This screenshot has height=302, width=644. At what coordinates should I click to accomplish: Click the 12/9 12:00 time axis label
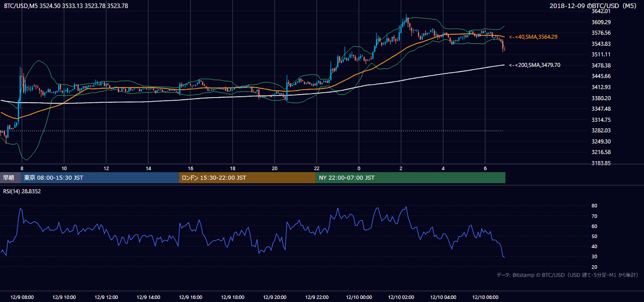(106, 297)
